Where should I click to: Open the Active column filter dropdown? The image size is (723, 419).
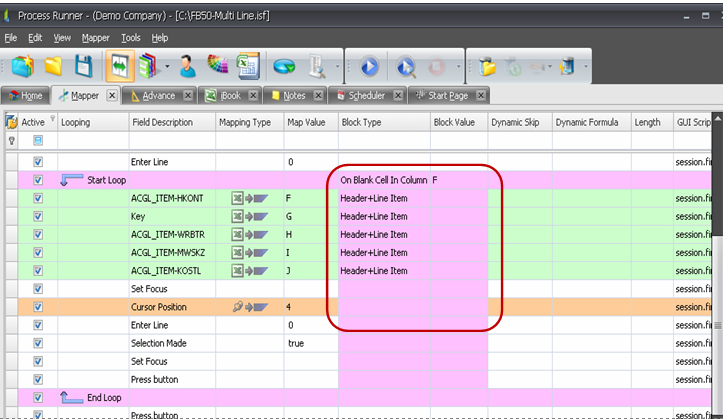pos(52,119)
